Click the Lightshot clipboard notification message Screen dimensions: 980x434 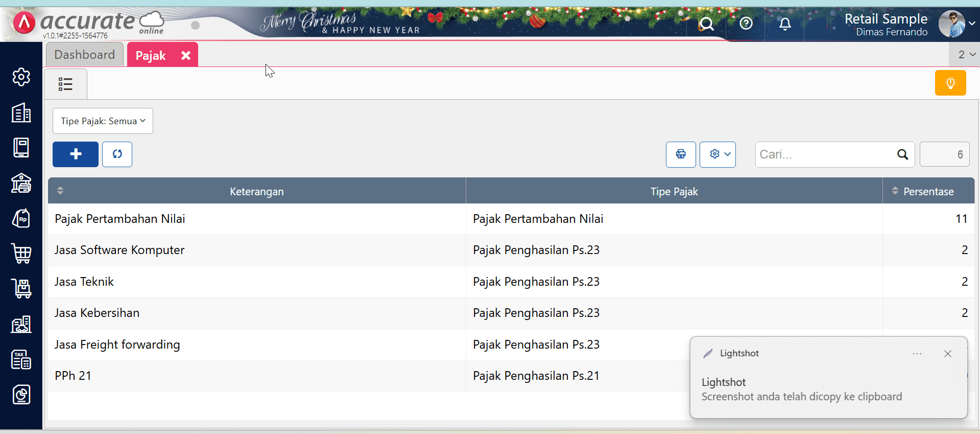(801, 397)
